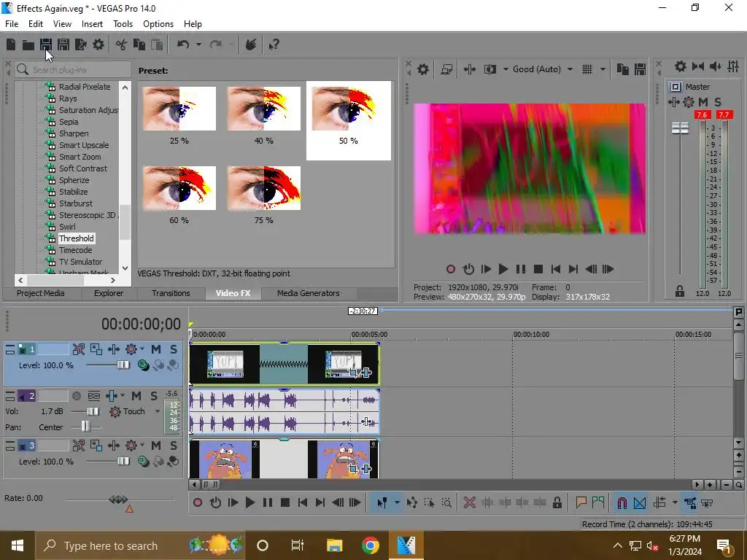Solo audio track 2
Viewport: 747px width, 560px height.
click(154, 396)
